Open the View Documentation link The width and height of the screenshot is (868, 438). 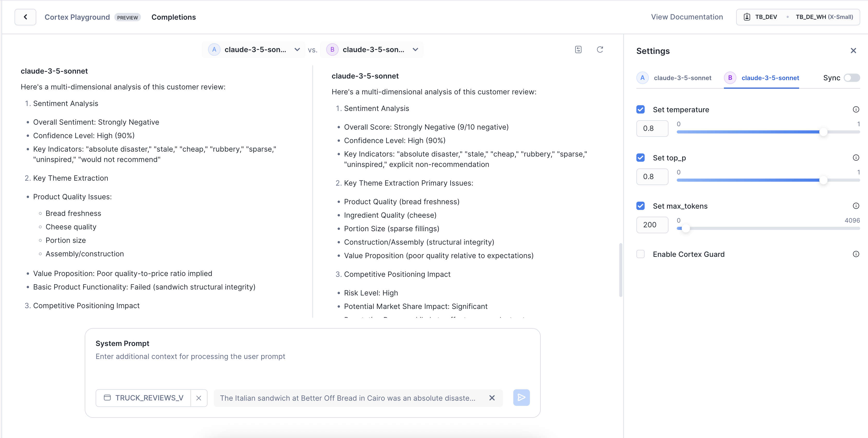687,17
